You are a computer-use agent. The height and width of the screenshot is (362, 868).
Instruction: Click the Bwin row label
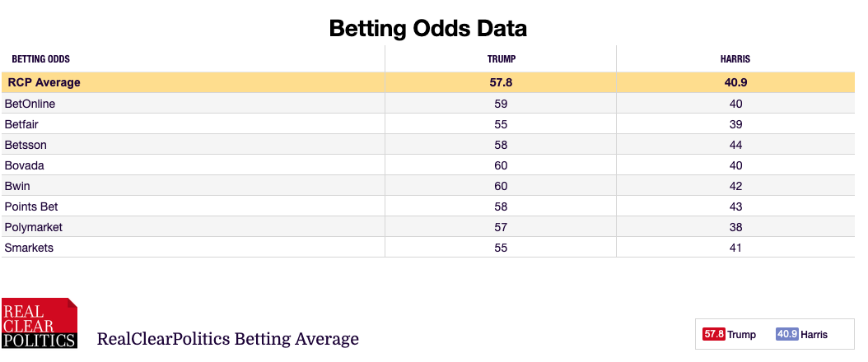pos(17,186)
